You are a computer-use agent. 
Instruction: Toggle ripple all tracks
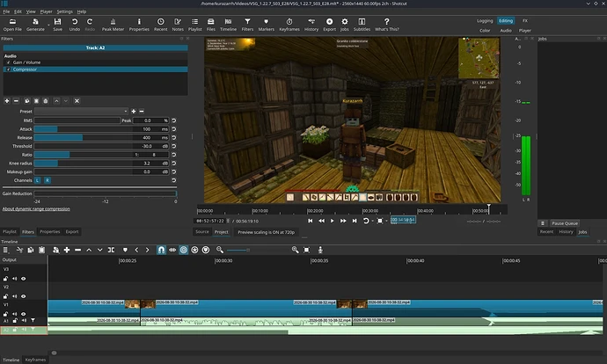coord(194,250)
